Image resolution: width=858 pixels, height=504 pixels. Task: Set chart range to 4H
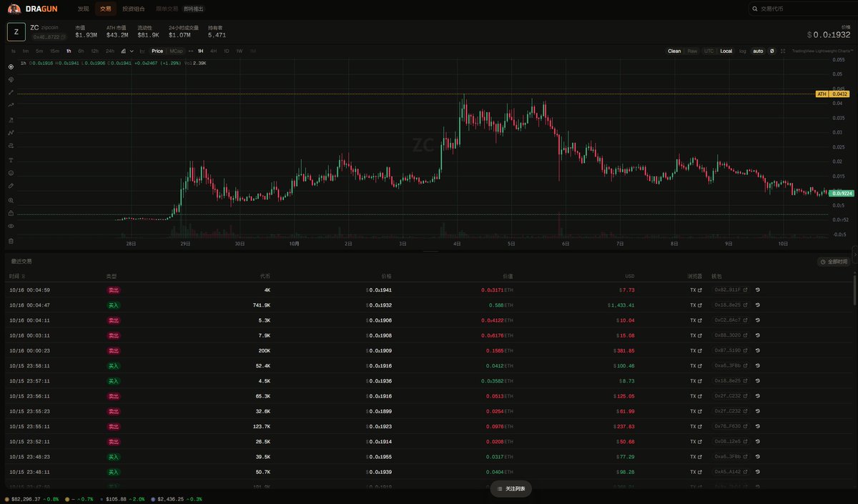[x=214, y=51]
